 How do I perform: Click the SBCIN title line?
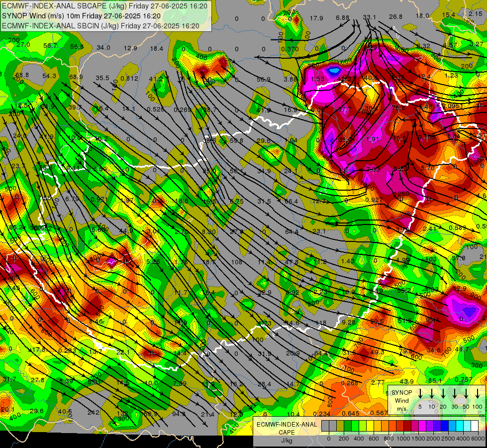pos(100,26)
